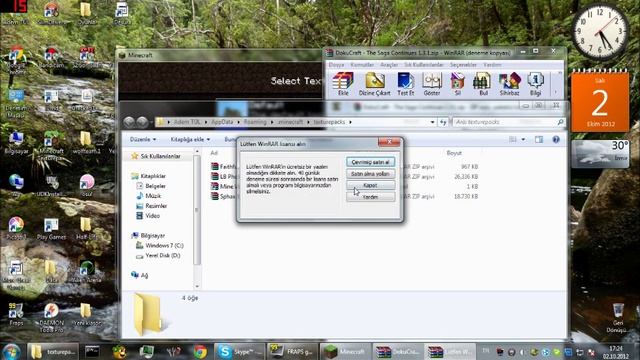Select the Sphax zip archive in file list
Screen dimensions: 640x360
point(224,196)
